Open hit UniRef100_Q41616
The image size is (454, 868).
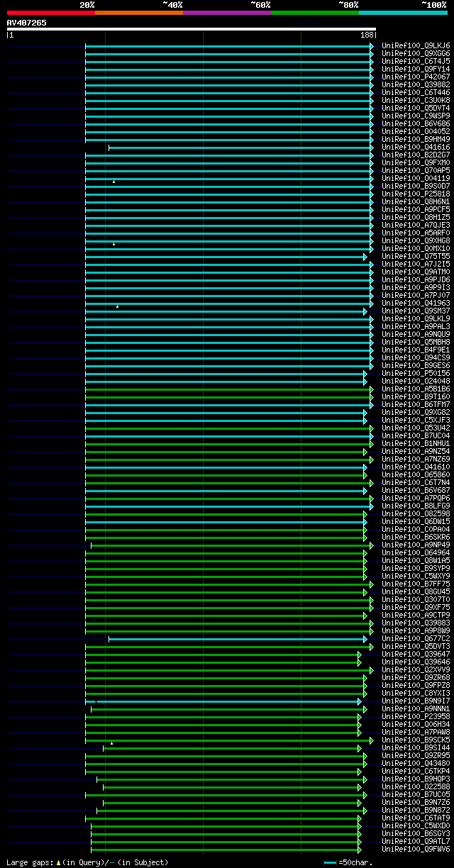(x=416, y=148)
